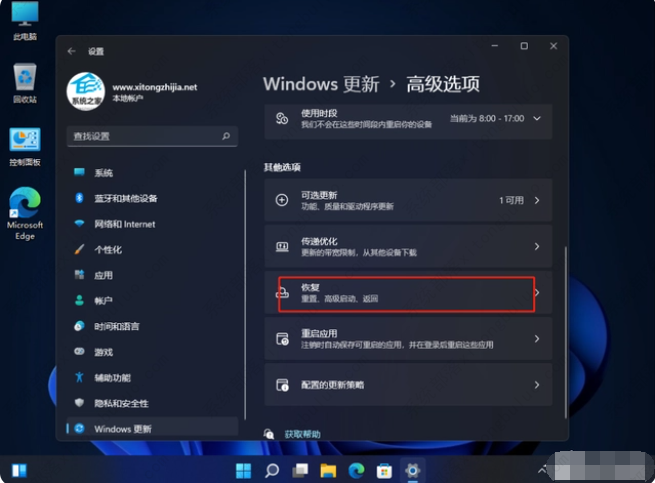
Task: Open the Recycle Bin desktop icon
Action: [x=25, y=80]
